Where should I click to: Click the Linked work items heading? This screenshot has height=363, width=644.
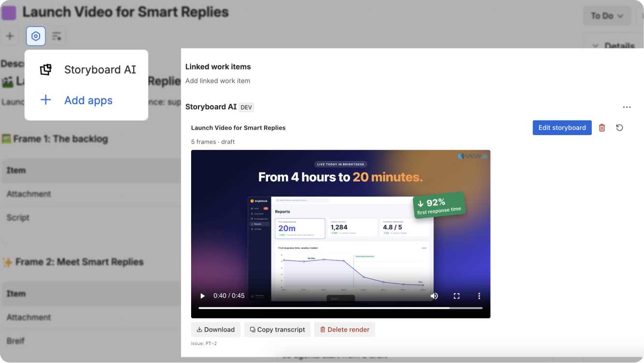pos(218,67)
